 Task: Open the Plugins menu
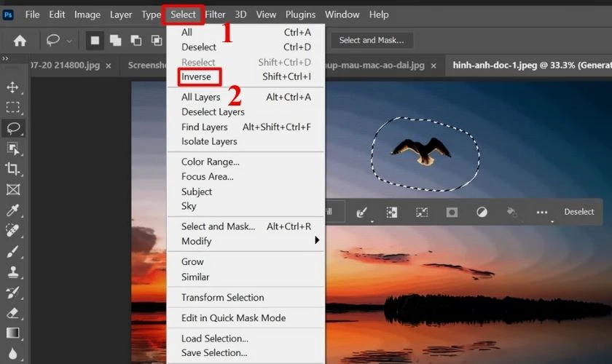[300, 15]
